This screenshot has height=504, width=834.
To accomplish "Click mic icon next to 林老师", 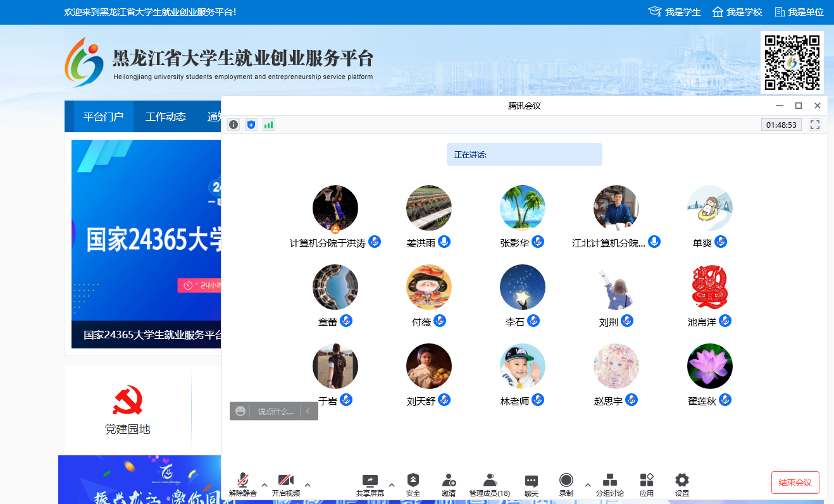I will (x=538, y=400).
